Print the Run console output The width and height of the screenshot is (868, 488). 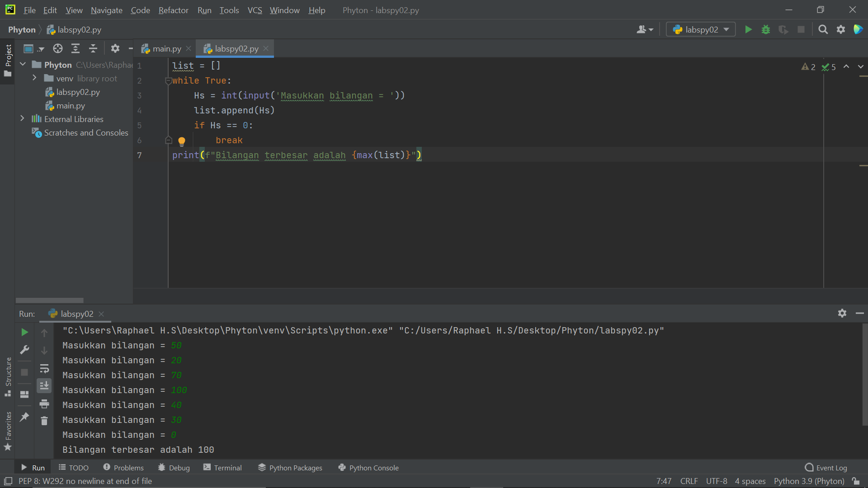click(x=44, y=404)
